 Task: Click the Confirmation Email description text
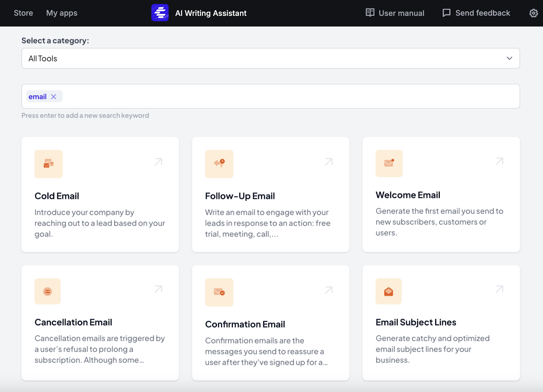pyautogui.click(x=266, y=351)
